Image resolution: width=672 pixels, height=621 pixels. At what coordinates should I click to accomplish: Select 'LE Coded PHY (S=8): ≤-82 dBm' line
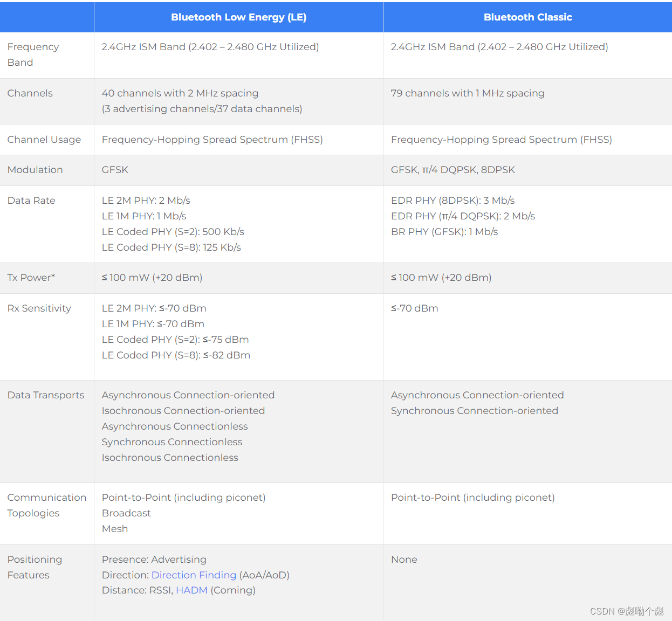176,355
